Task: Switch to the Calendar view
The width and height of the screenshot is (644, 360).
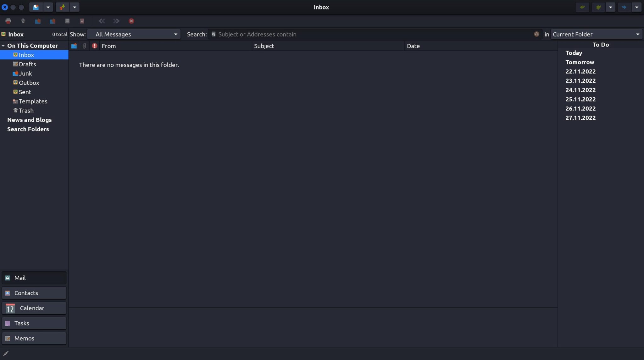Action: (34, 308)
